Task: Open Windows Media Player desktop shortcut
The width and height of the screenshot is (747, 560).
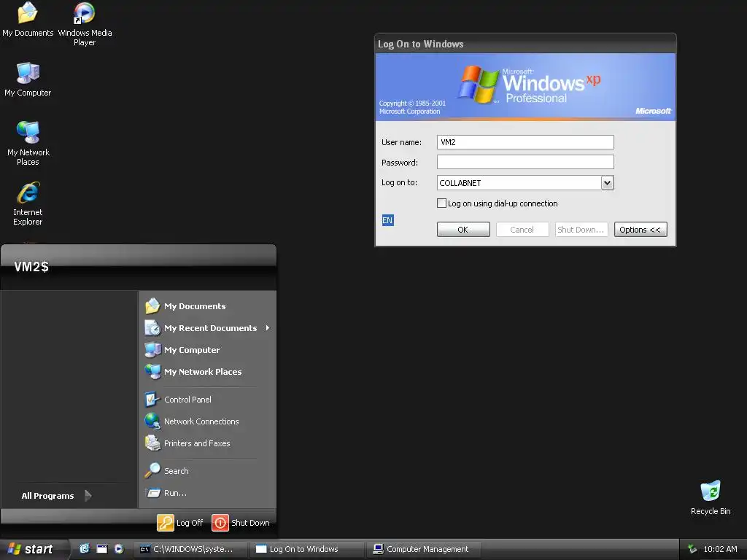Action: tap(85, 24)
